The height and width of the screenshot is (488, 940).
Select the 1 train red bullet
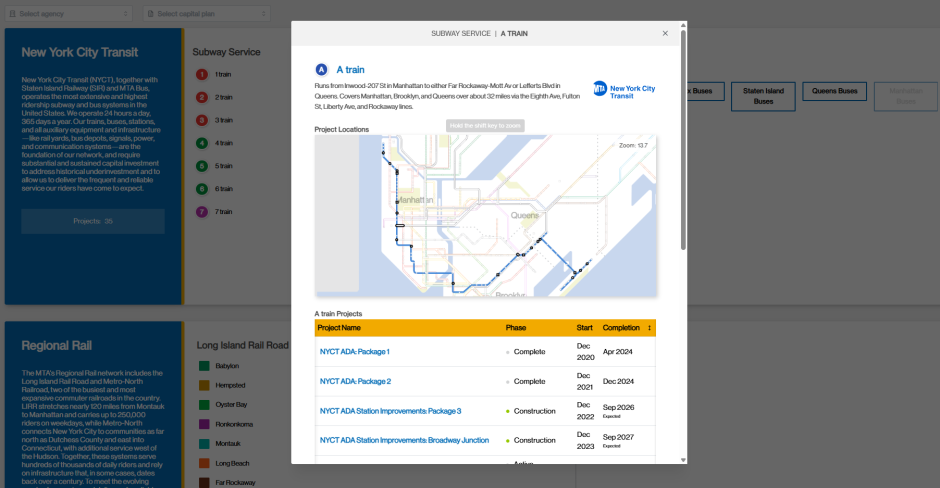202,74
